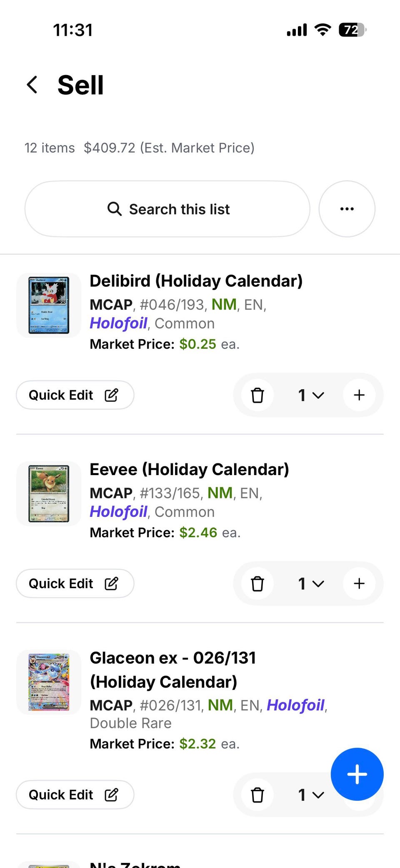Tap trash icon for Glaceon ex
The height and width of the screenshot is (868, 400).
pos(257,795)
